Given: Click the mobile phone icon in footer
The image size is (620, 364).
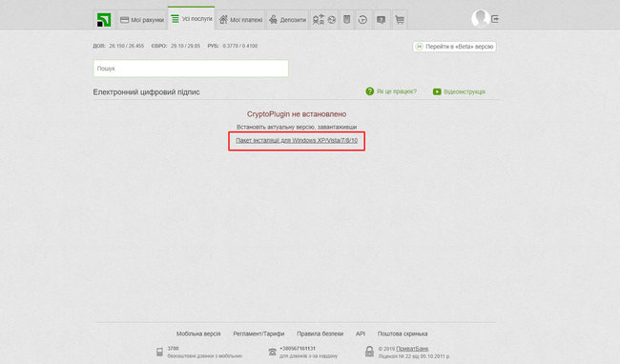Looking at the screenshot, I should click(159, 352).
